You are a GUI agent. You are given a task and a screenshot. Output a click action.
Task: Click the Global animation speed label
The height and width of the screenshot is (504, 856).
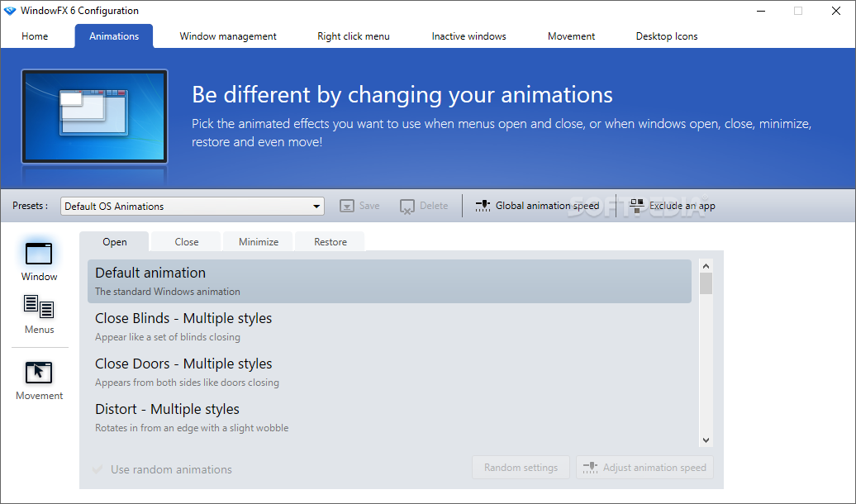click(x=548, y=206)
